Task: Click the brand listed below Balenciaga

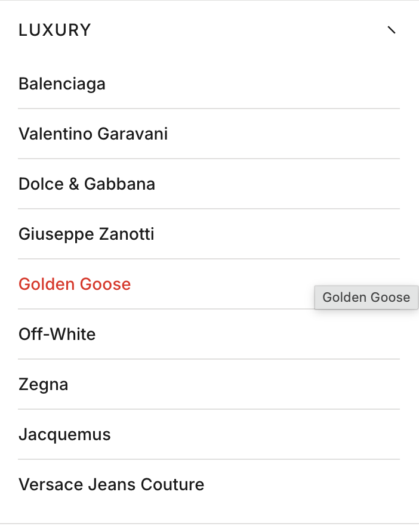Action: [x=93, y=134]
